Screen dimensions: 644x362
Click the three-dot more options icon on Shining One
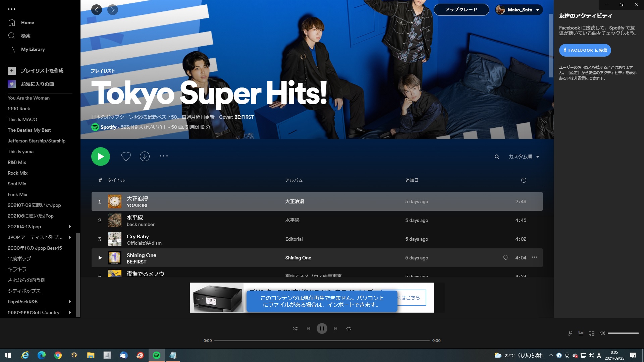click(534, 257)
